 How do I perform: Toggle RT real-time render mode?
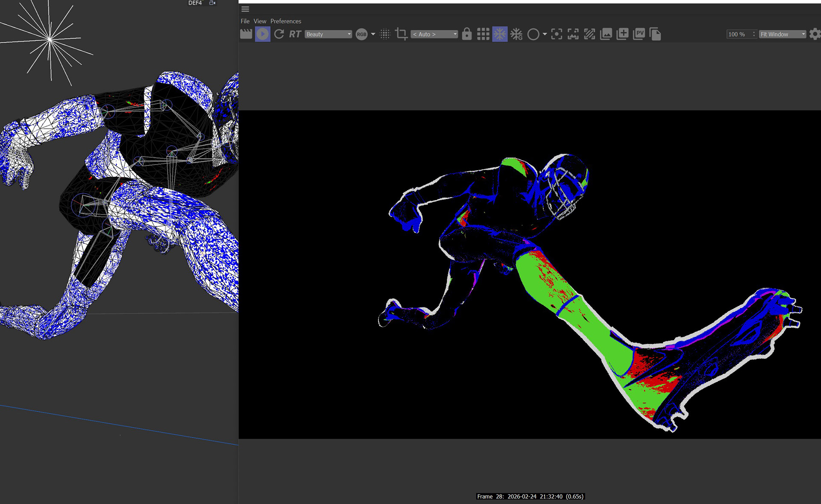point(295,34)
